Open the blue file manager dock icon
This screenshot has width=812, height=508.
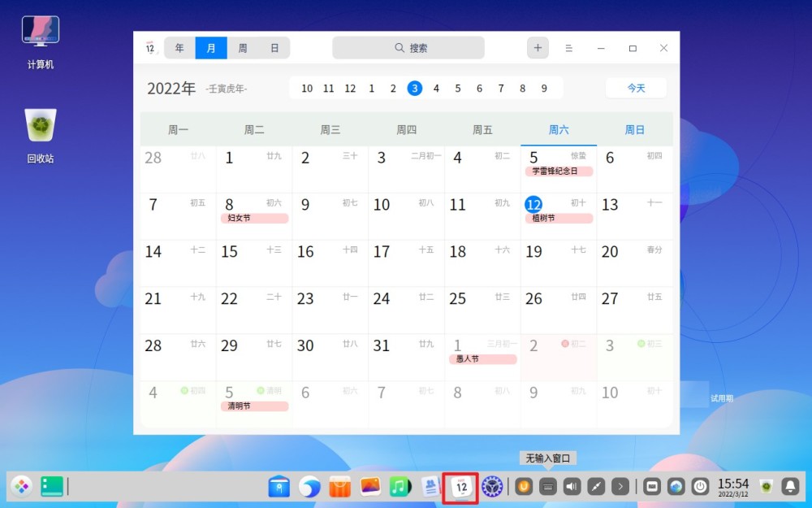click(279, 486)
